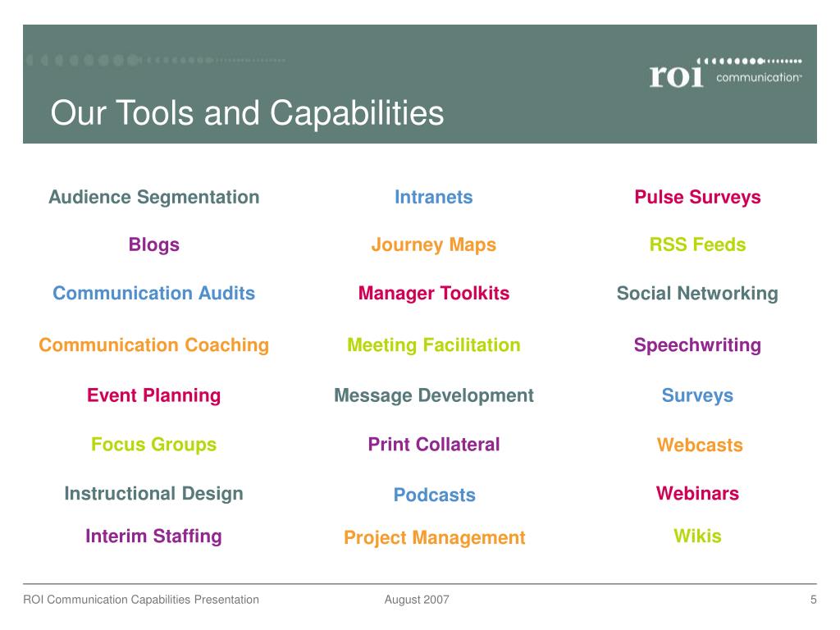Select 'Instructional Design' item

click(153, 493)
